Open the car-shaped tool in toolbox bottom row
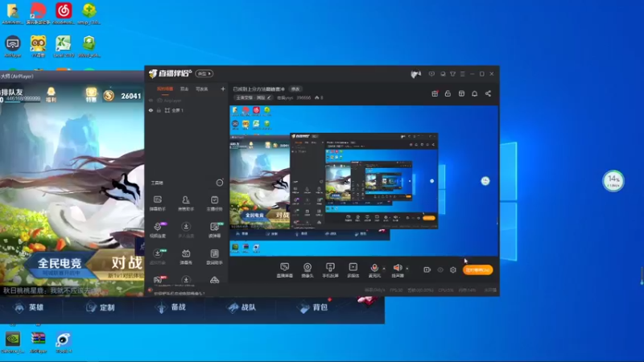644x362 pixels. (x=214, y=280)
